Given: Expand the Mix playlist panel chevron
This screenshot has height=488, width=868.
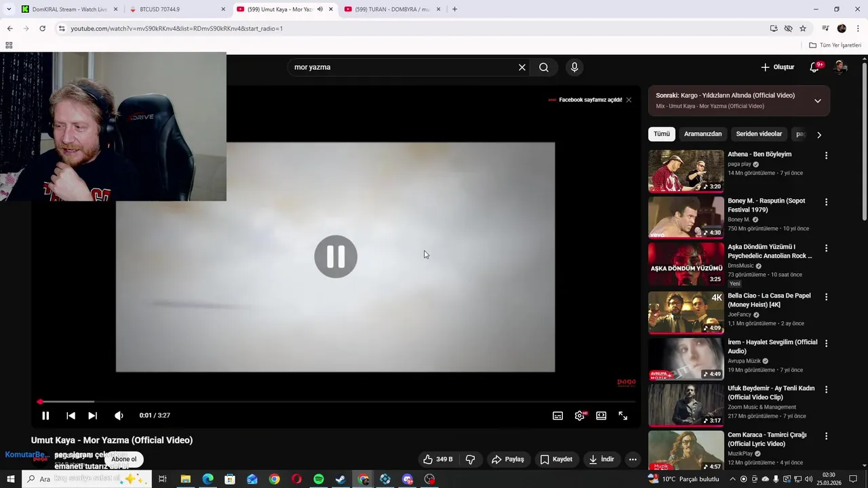Looking at the screenshot, I should [817, 101].
